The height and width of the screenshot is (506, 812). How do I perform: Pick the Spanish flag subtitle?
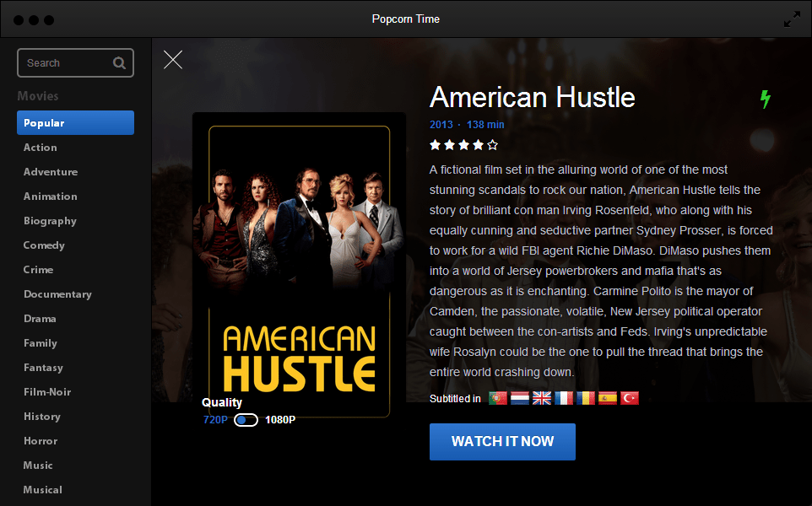click(608, 398)
